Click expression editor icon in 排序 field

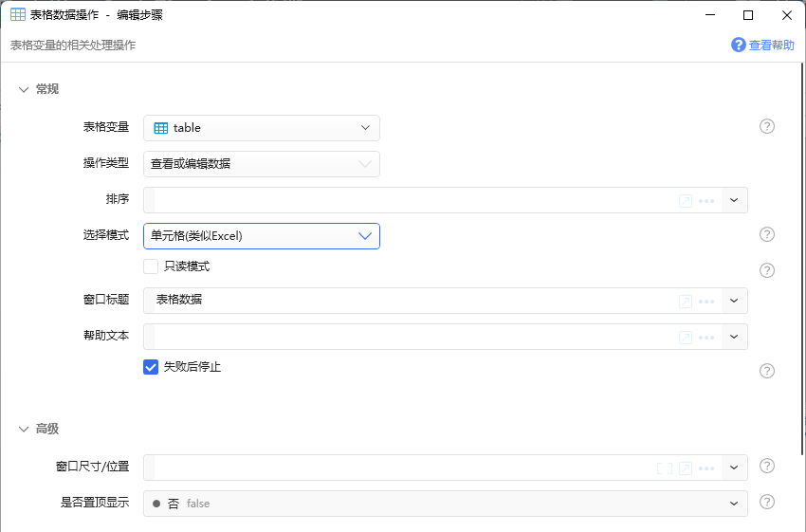click(x=686, y=201)
